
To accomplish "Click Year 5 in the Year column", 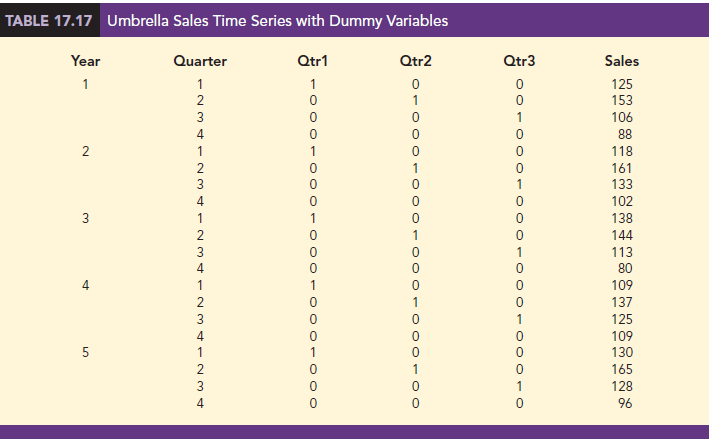I will coord(85,352).
